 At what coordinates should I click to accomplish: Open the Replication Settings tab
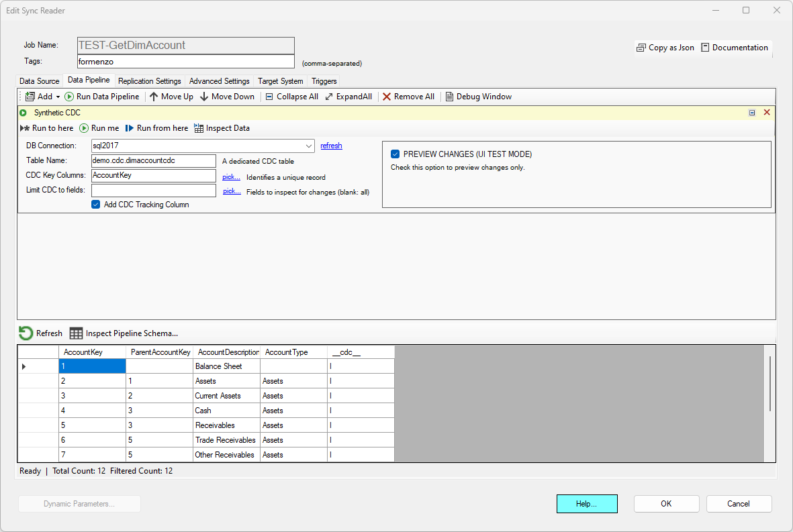coord(150,81)
